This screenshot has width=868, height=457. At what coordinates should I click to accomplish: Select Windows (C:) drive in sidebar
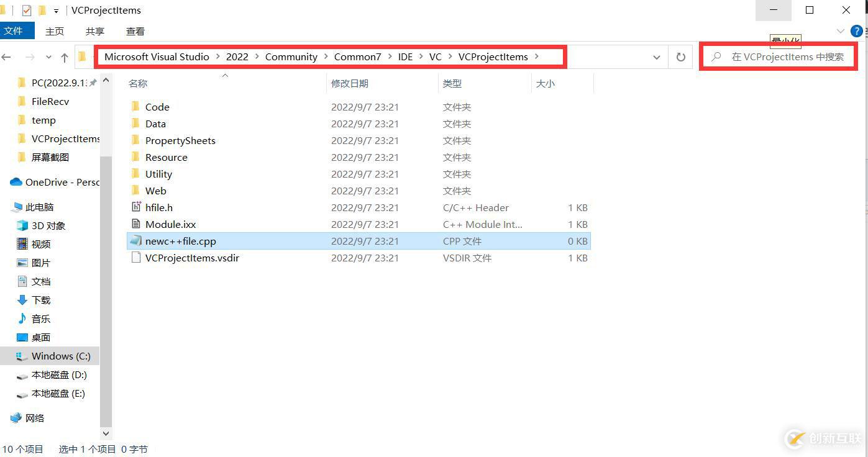[x=61, y=356]
